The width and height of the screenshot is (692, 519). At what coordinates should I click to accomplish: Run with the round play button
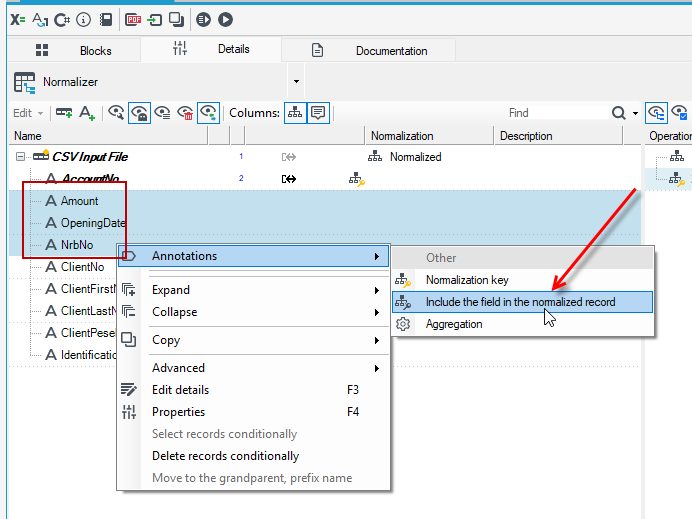226,20
